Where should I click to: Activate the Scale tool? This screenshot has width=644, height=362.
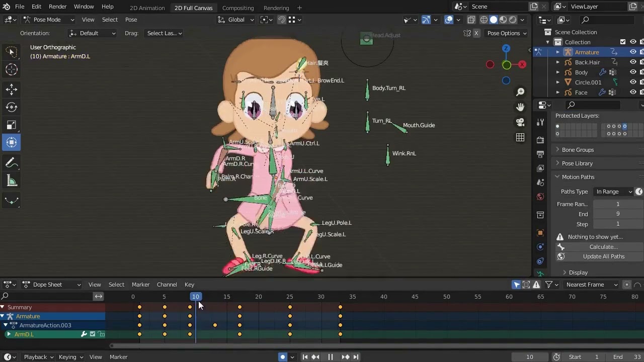point(12,125)
